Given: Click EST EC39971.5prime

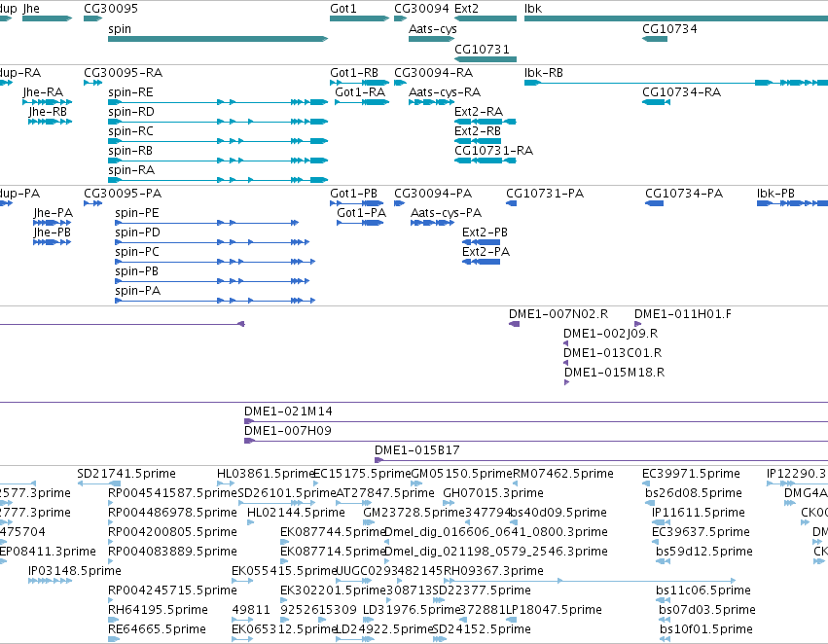Looking at the screenshot, I should tap(648, 483).
